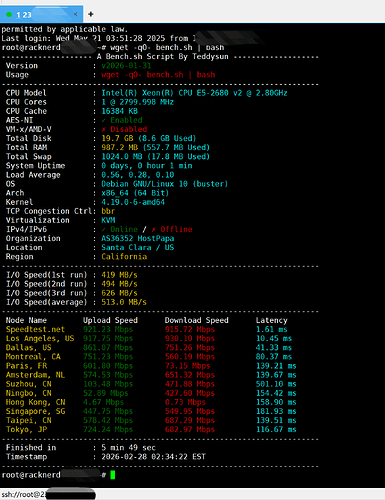Image resolution: width=385 pixels, height=500 pixels.
Task: Click Speedtest.net latency '1.61 ms'
Action: 272,329
